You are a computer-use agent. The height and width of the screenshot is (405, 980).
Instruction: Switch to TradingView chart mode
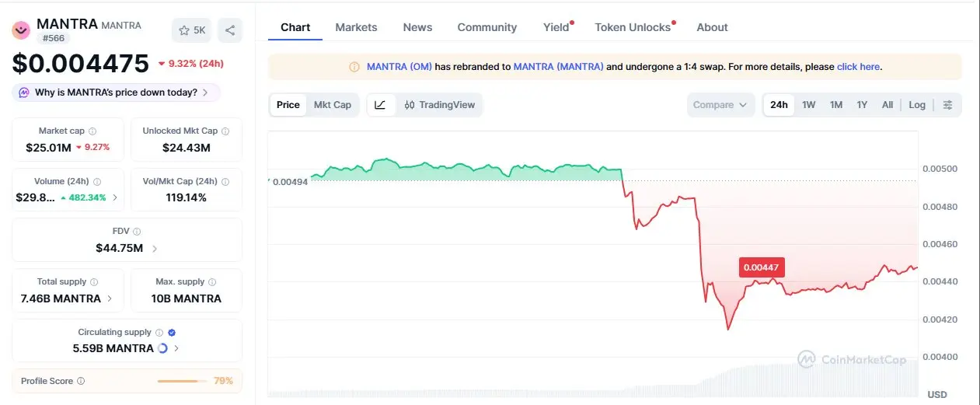440,105
